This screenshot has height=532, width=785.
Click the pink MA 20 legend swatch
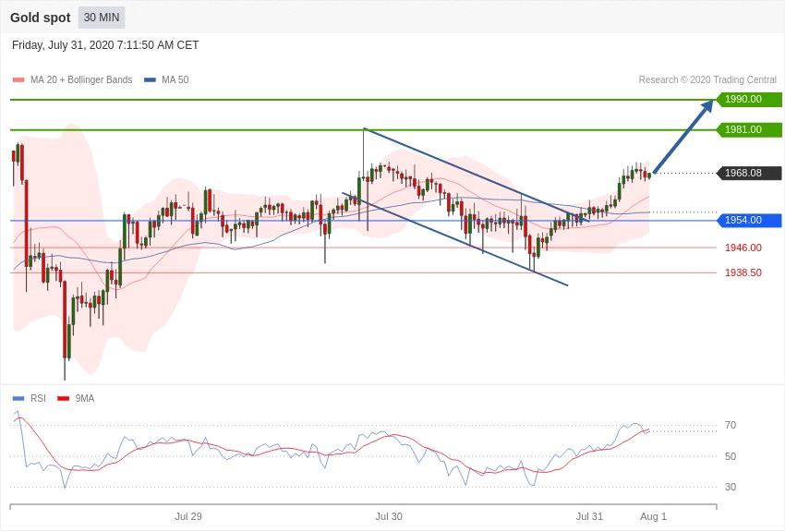[18, 80]
